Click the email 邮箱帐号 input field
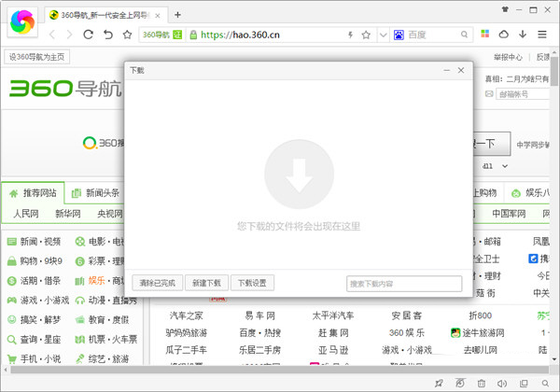Viewport: 560px width, 392px height. pos(523,94)
